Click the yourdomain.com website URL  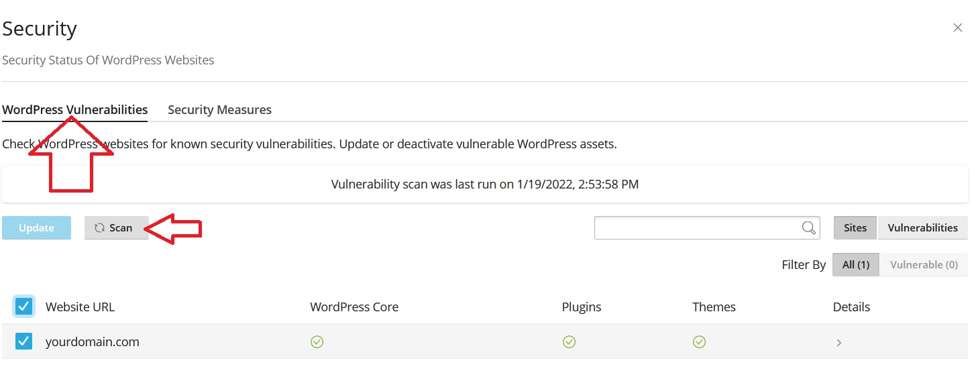93,342
